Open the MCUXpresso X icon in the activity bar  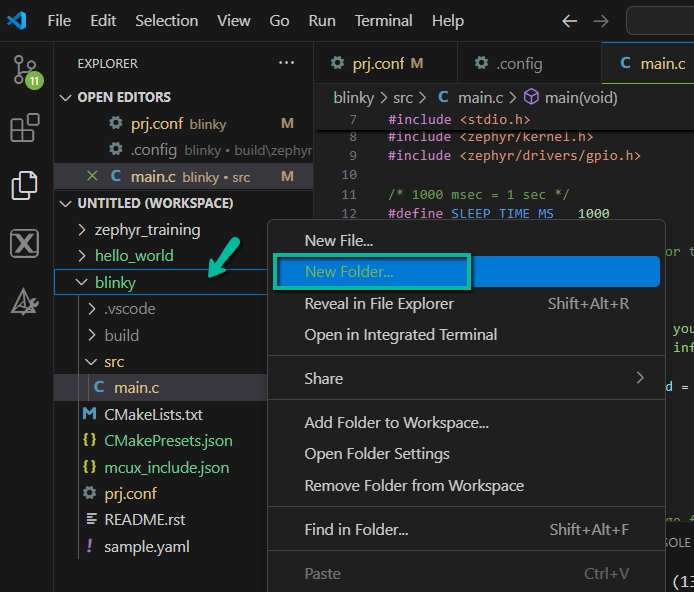point(25,243)
